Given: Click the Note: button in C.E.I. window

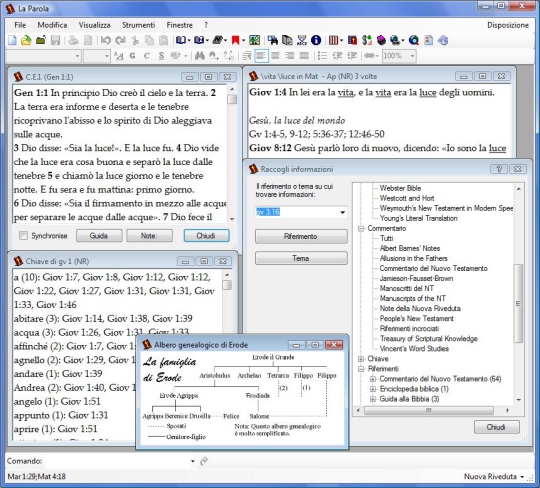Looking at the screenshot, I should click(149, 236).
